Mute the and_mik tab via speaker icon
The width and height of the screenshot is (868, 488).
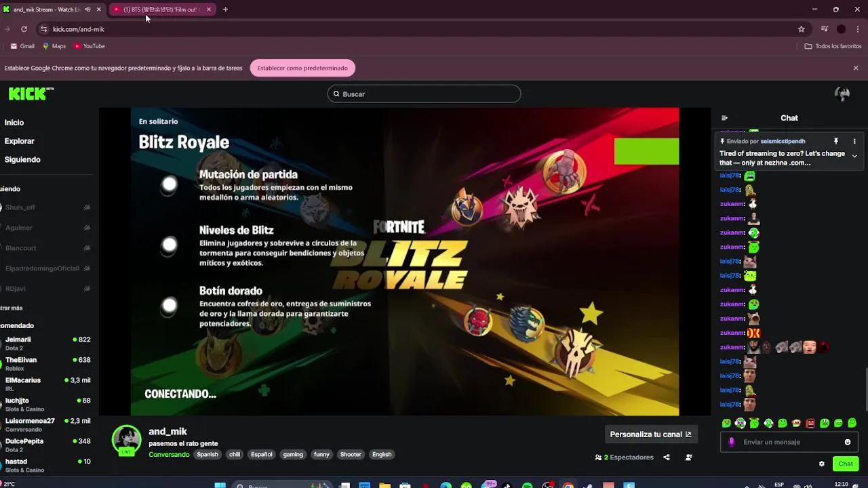pos(87,9)
